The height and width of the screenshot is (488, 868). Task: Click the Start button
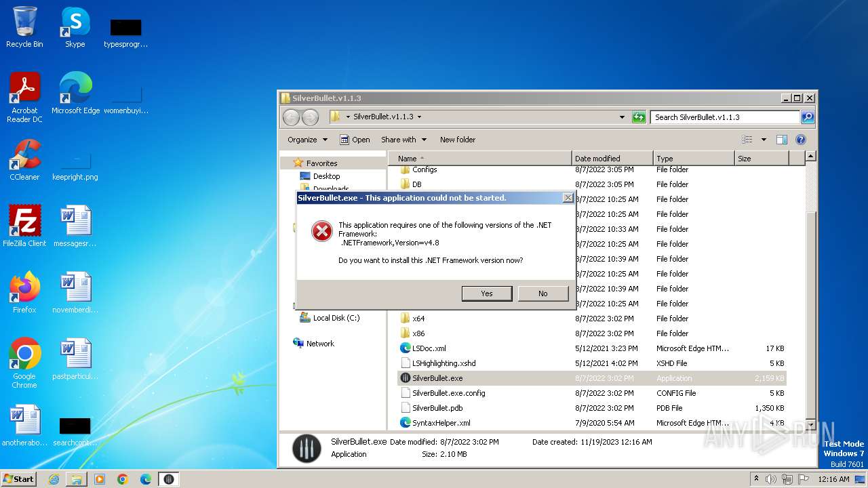point(19,479)
